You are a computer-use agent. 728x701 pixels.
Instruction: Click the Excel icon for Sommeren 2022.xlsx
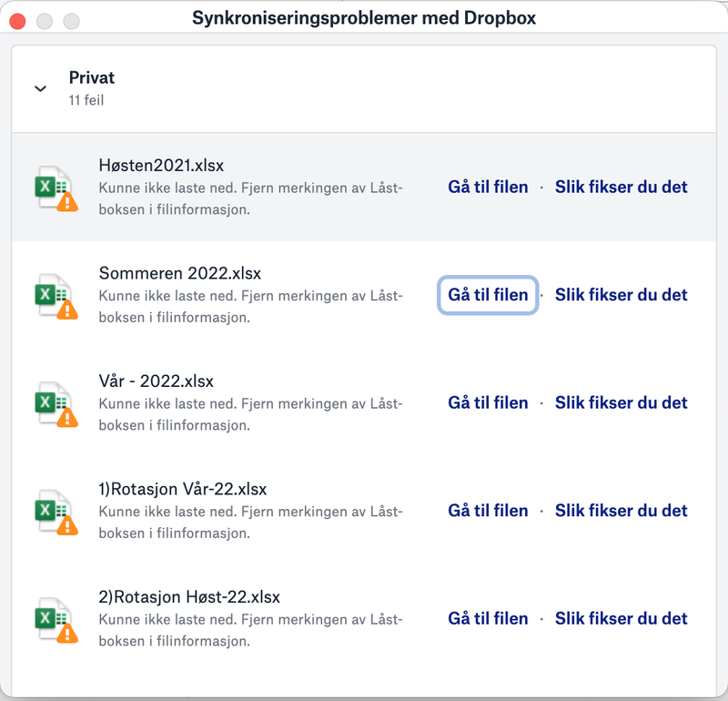point(55,296)
